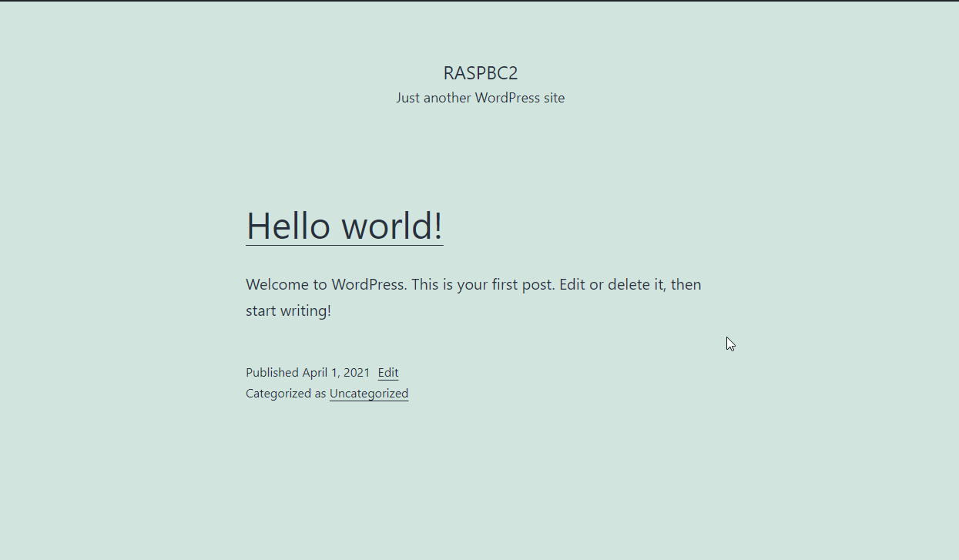The width and height of the screenshot is (959, 560).
Task: Click the RASPBC2 site title
Action: click(481, 73)
